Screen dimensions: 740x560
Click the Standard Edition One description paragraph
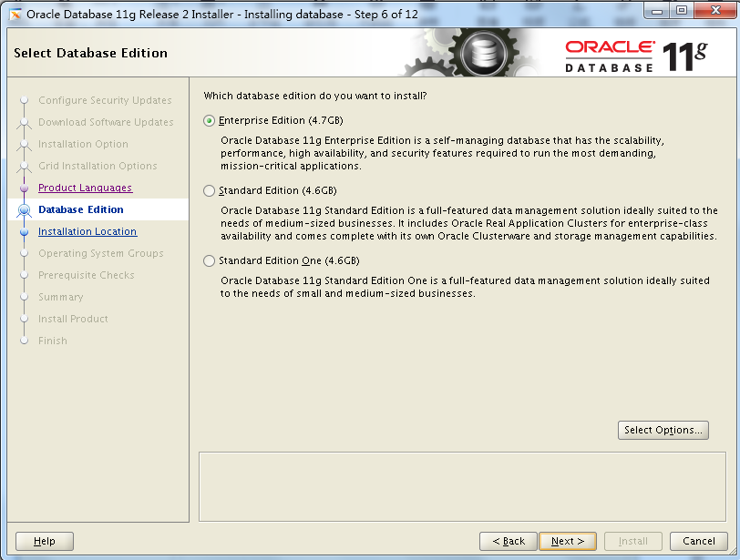tap(465, 287)
